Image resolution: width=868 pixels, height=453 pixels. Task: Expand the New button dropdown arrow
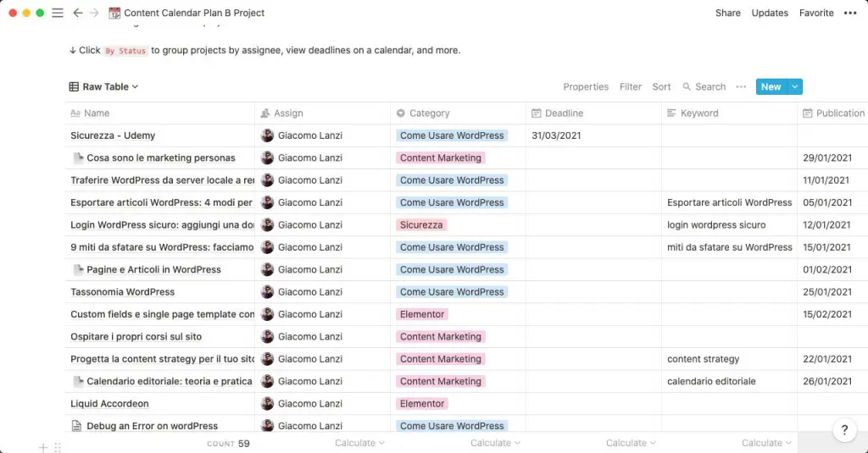click(x=794, y=87)
